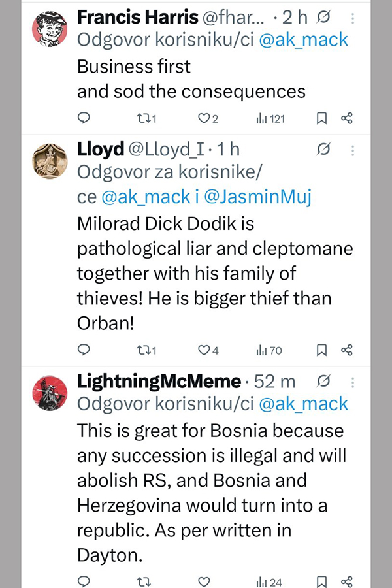The height and width of the screenshot is (588, 392).
Task: Open Francis Harris's profile picture
Action: point(50,30)
